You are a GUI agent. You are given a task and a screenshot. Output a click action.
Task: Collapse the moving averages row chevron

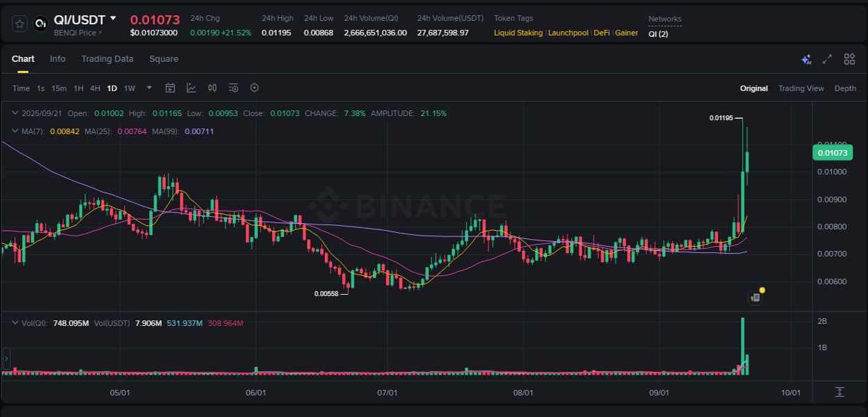tap(15, 131)
